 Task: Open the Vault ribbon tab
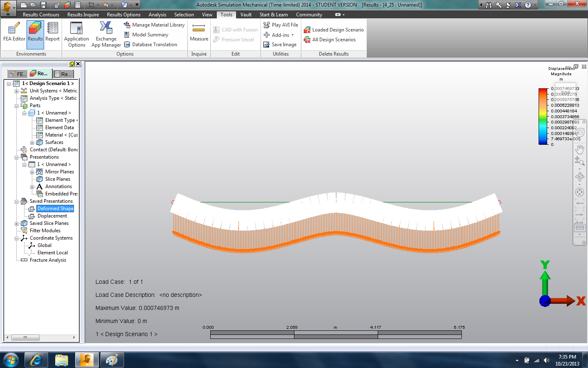[x=246, y=15]
